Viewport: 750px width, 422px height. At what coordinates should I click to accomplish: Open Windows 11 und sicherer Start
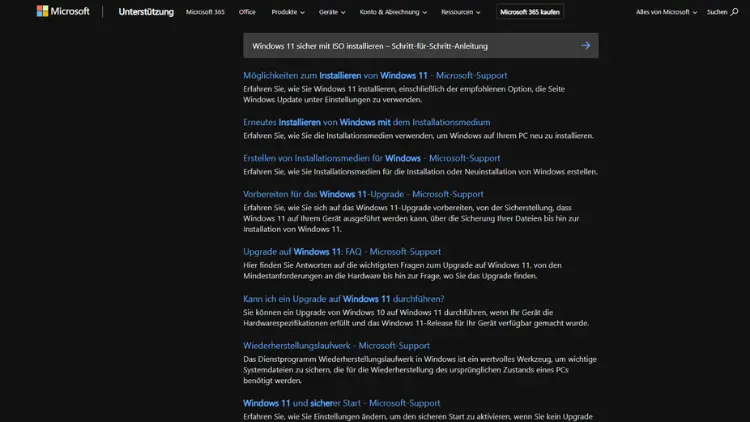341,403
